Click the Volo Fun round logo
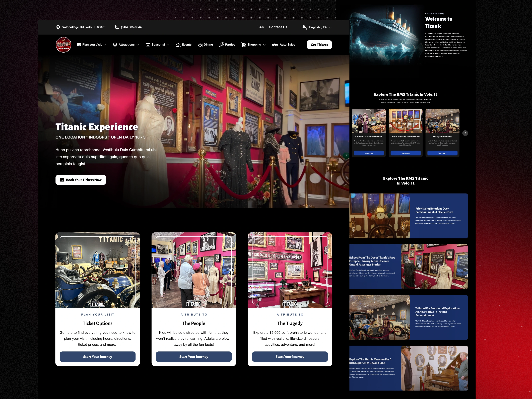 point(64,45)
